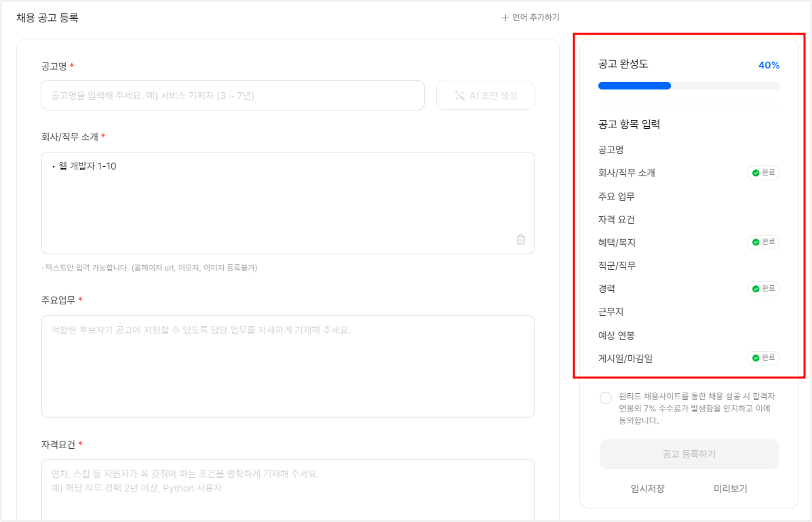Click the plus icon beside 언어 추가하기
Viewport: 812px width, 522px height.
point(505,18)
